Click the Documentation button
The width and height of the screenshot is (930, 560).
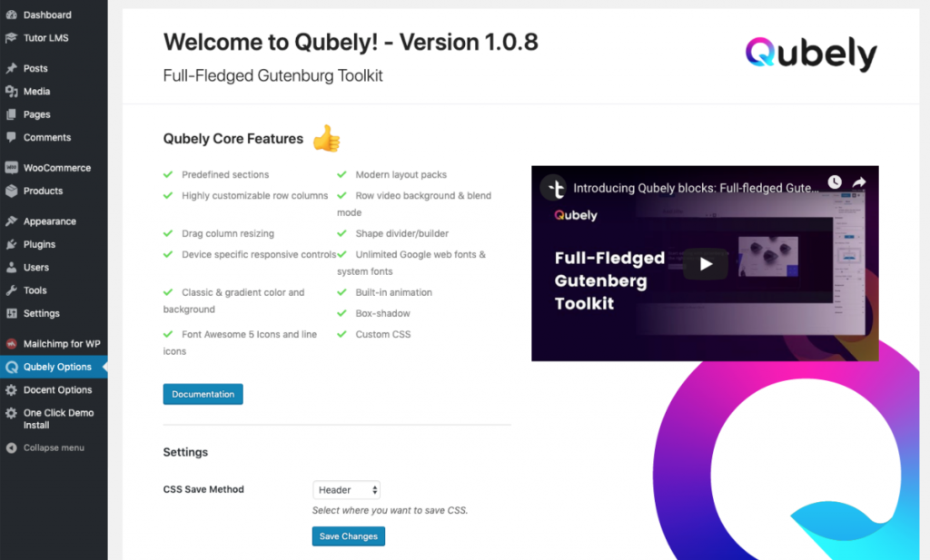coord(203,394)
